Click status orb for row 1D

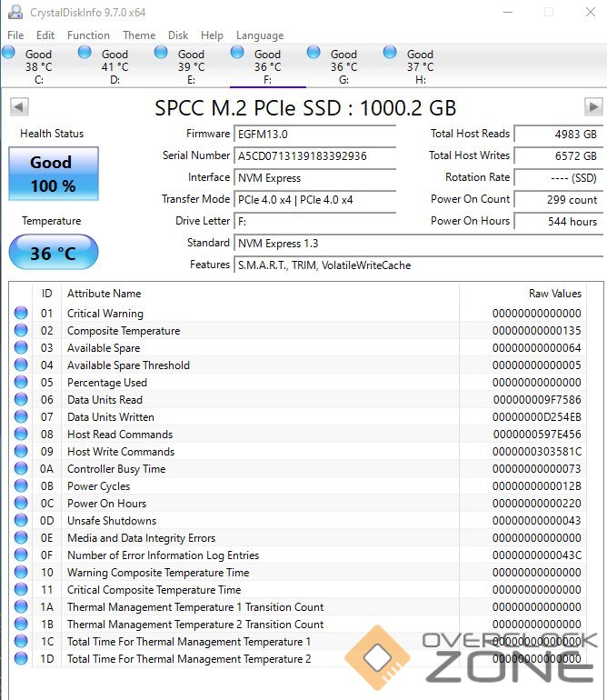click(x=21, y=658)
